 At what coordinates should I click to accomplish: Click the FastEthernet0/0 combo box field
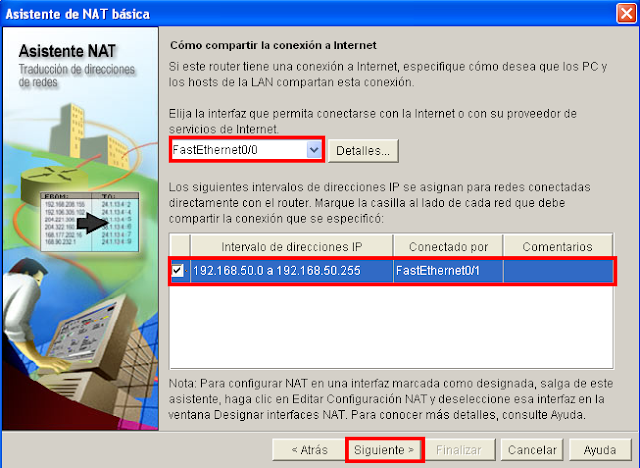tap(247, 150)
